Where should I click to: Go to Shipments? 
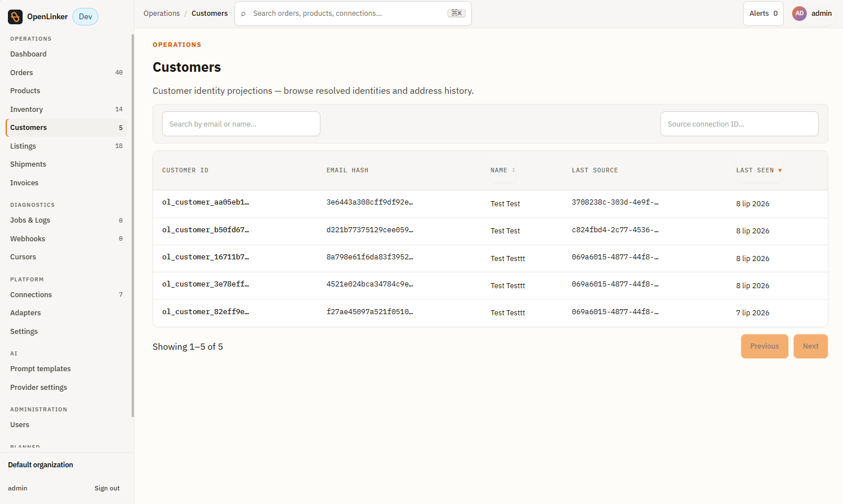[x=67, y=164]
